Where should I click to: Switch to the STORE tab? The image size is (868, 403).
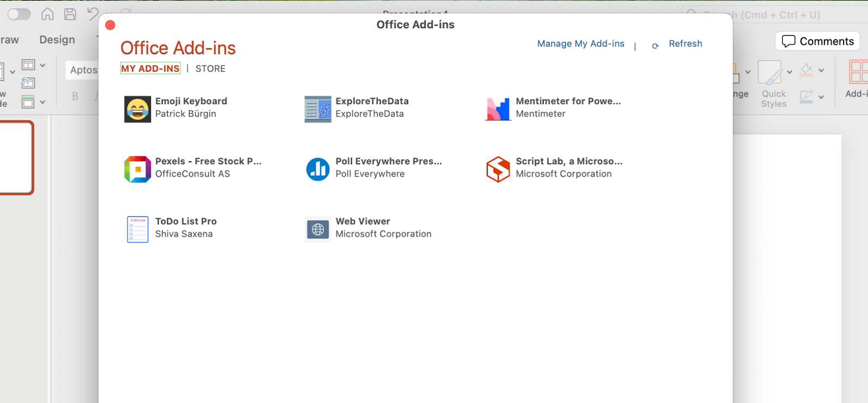pyautogui.click(x=210, y=68)
